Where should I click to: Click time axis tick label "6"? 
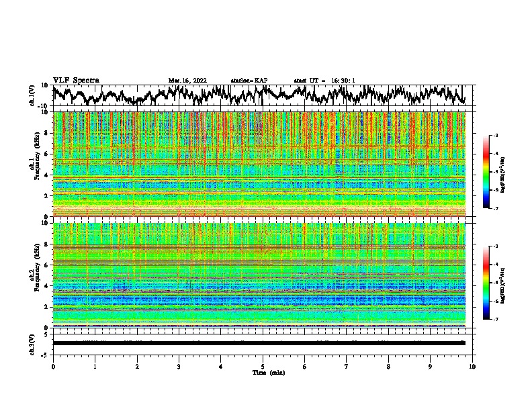305,367
